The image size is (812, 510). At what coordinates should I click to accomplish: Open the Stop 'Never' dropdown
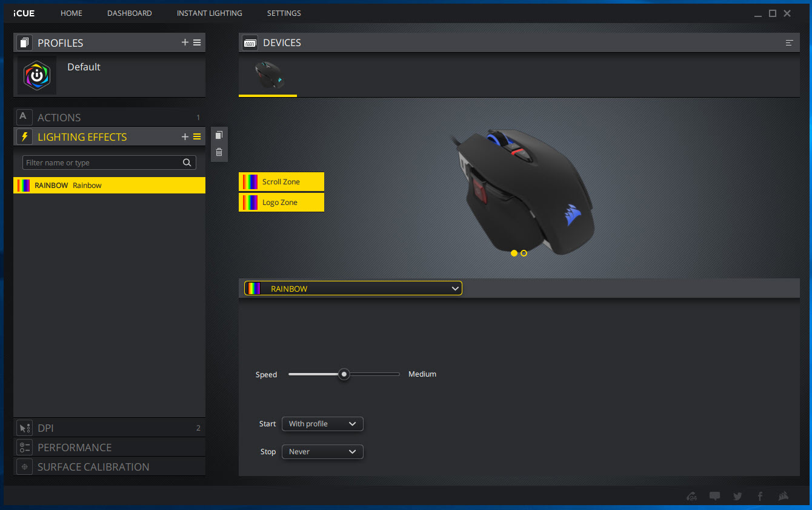tap(322, 452)
